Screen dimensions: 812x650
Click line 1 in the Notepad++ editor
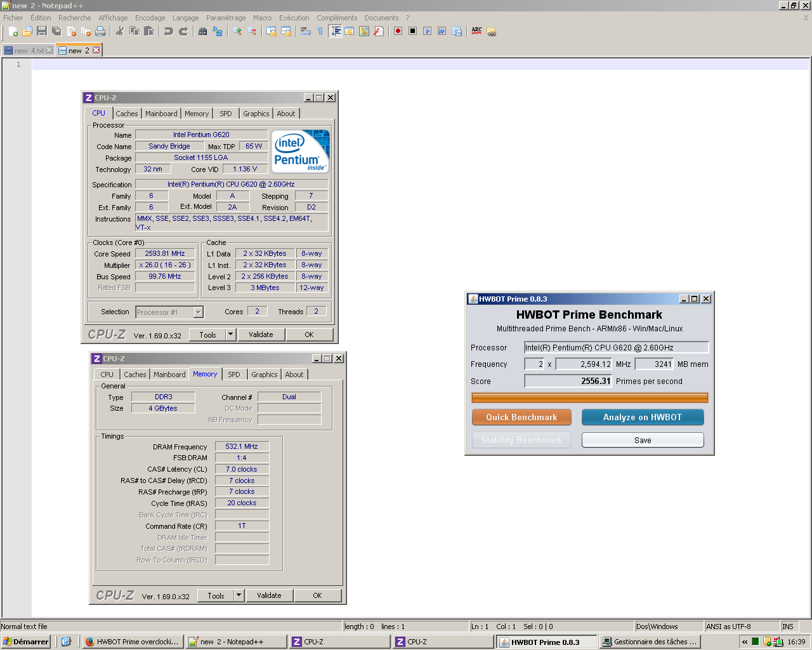coord(421,64)
